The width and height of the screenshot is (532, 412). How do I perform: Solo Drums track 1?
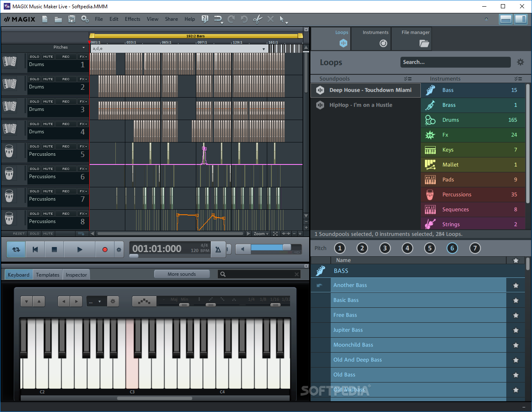(x=34, y=56)
